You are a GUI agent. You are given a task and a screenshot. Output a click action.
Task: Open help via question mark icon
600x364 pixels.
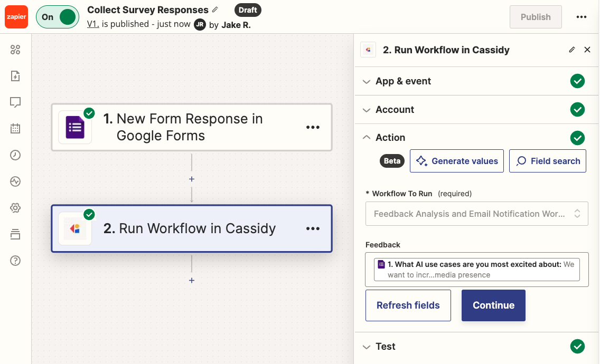15,261
